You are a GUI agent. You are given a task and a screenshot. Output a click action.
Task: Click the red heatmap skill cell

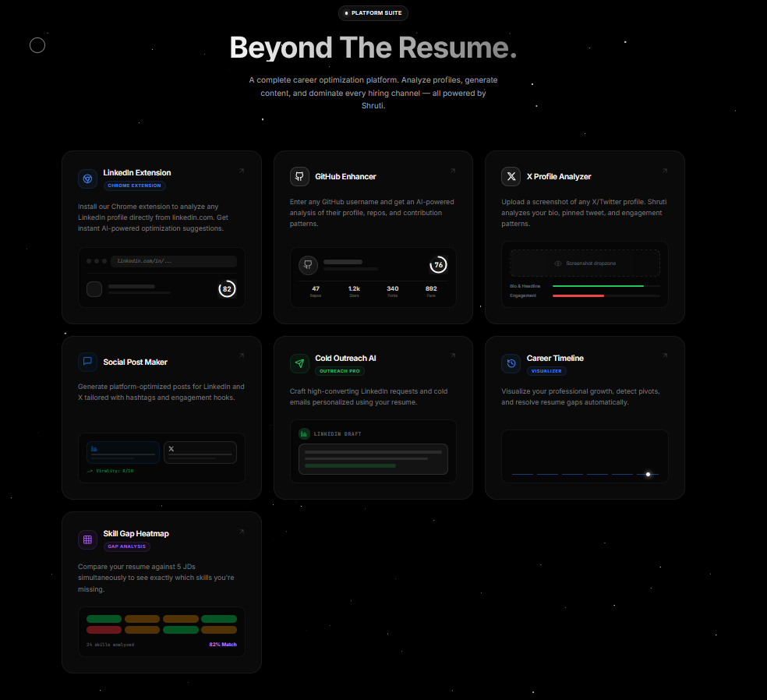click(x=104, y=630)
